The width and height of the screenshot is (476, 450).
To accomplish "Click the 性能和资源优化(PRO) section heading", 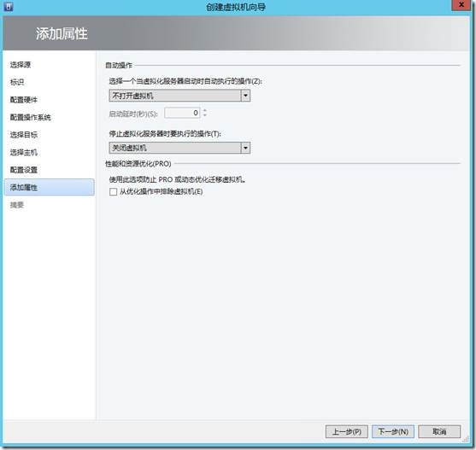I will (x=138, y=164).
